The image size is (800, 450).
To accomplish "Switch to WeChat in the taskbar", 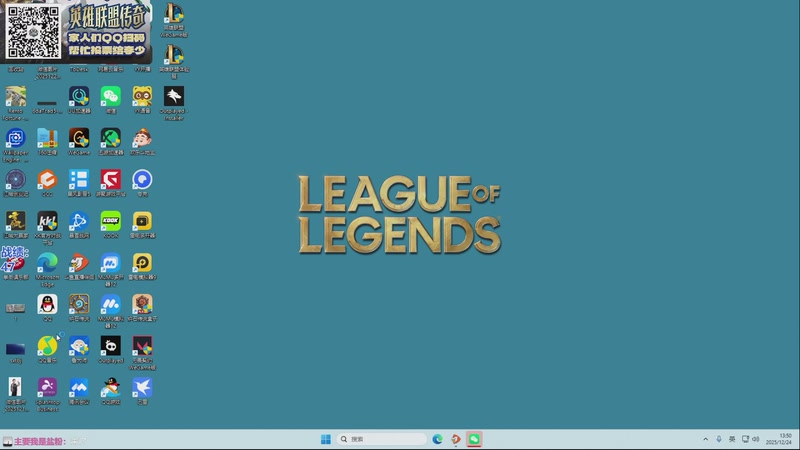I will (474, 439).
